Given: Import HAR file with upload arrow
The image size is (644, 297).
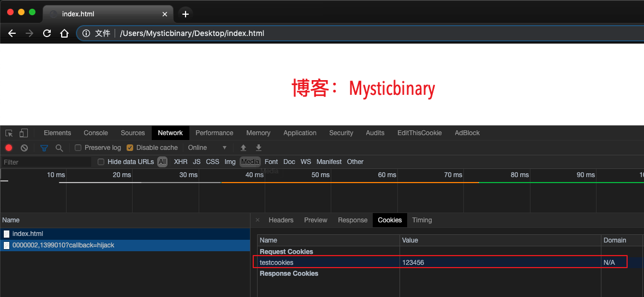Looking at the screenshot, I should [243, 148].
